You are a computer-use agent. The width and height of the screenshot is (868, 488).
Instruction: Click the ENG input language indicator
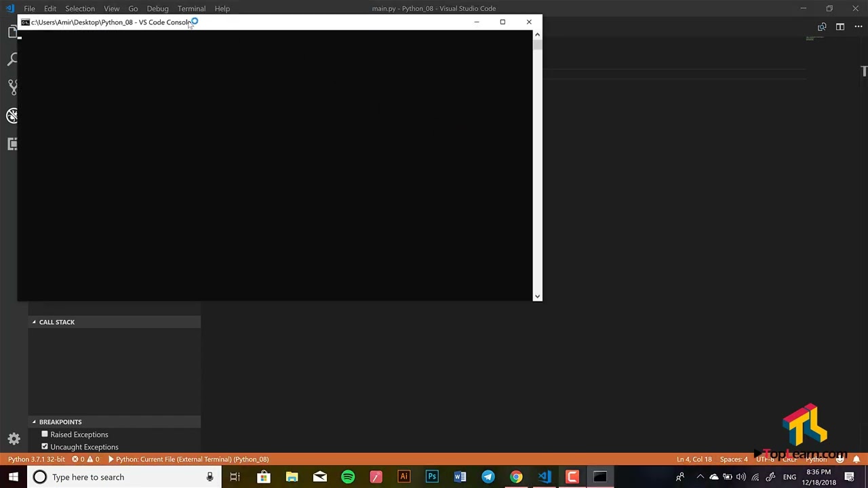tap(789, 477)
